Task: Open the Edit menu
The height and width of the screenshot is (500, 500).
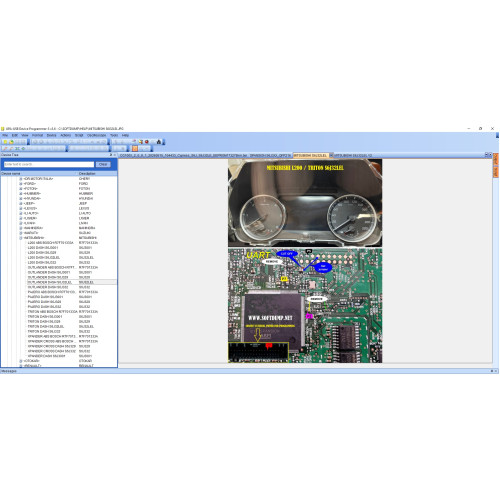Action: click(x=15, y=135)
